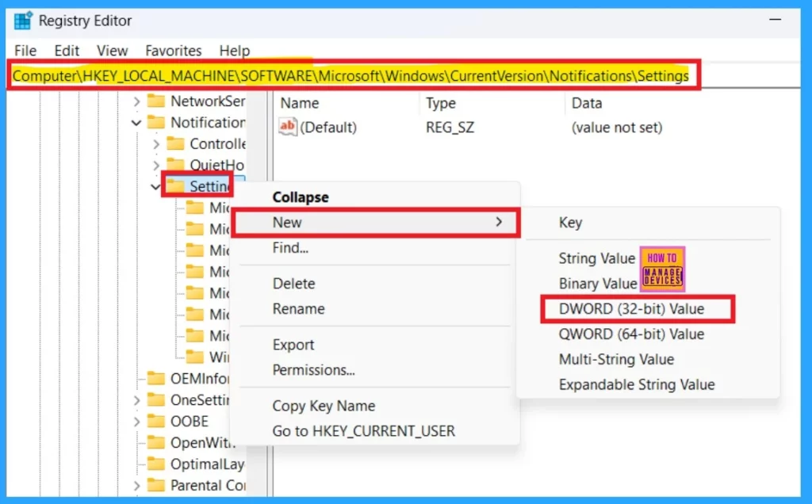Open the Favorites menu
812x504 pixels.
click(174, 51)
